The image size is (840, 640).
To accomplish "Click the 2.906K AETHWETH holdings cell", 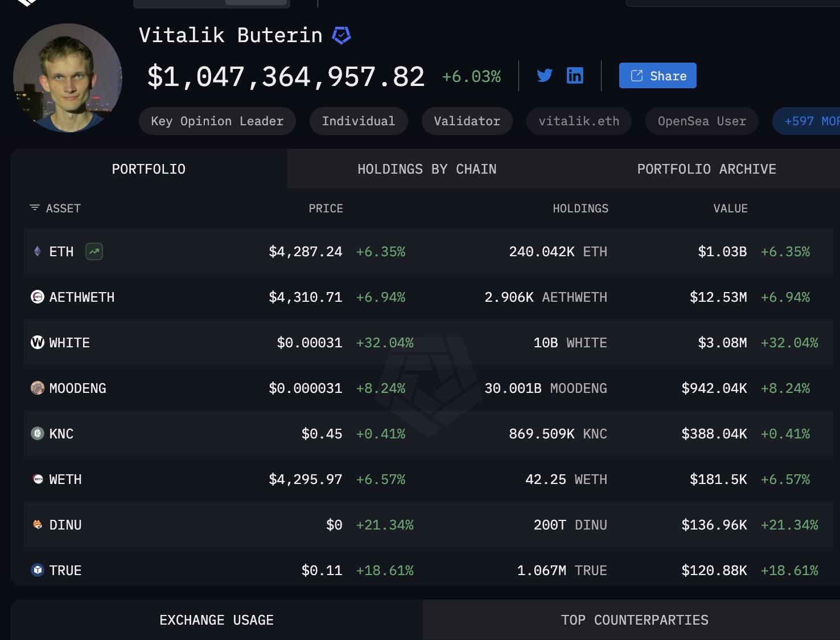I will point(546,297).
